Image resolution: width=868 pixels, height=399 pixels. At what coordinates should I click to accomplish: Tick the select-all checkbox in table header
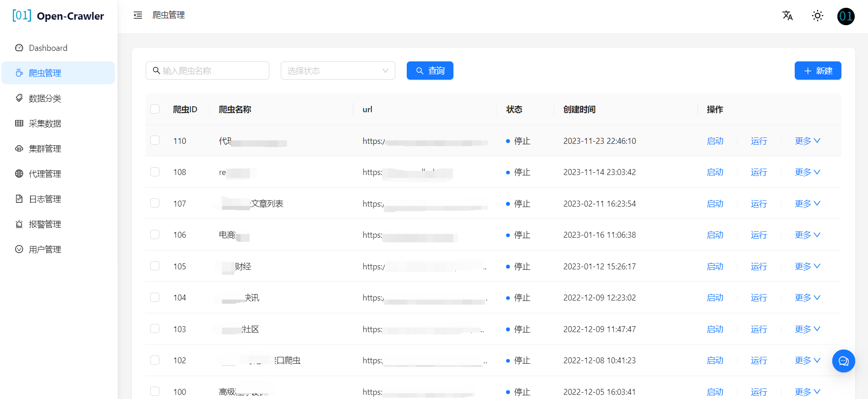point(155,109)
